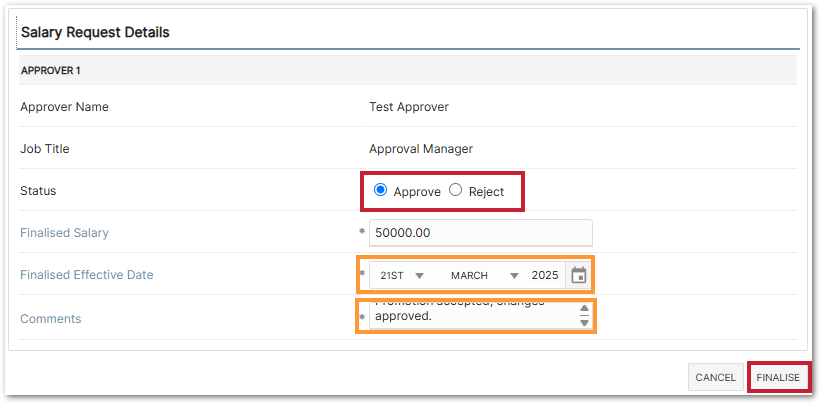Click the Finalised Salary label
The width and height of the screenshot is (823, 404).
64,233
